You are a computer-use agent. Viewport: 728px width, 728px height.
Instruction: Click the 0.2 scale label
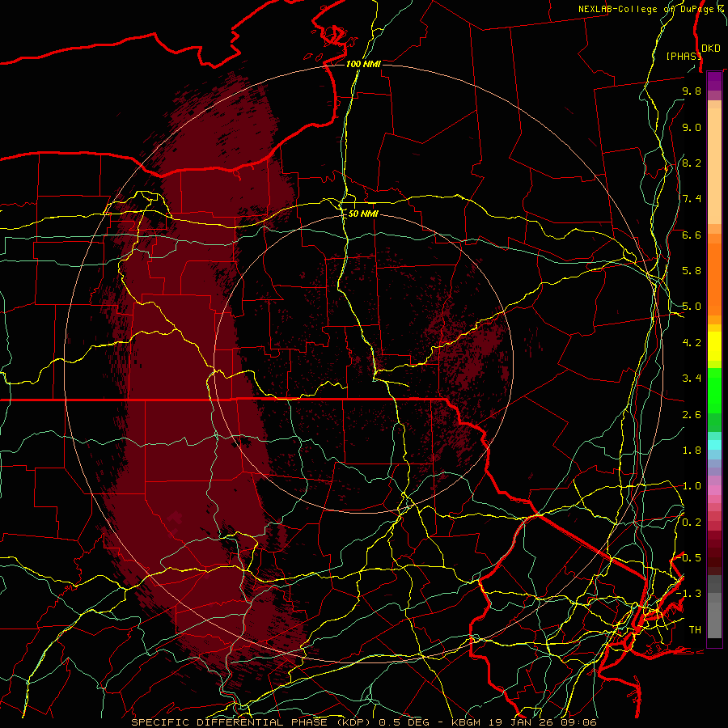692,523
